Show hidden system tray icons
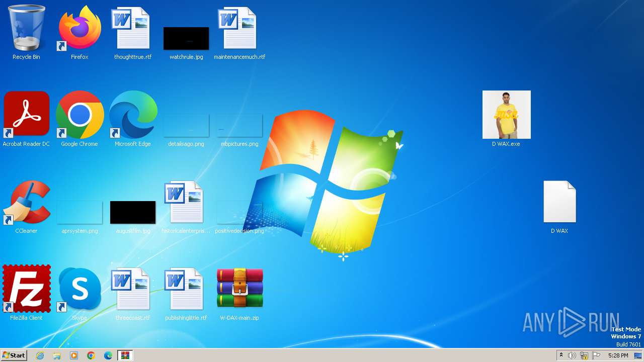644x362 pixels. [561, 355]
